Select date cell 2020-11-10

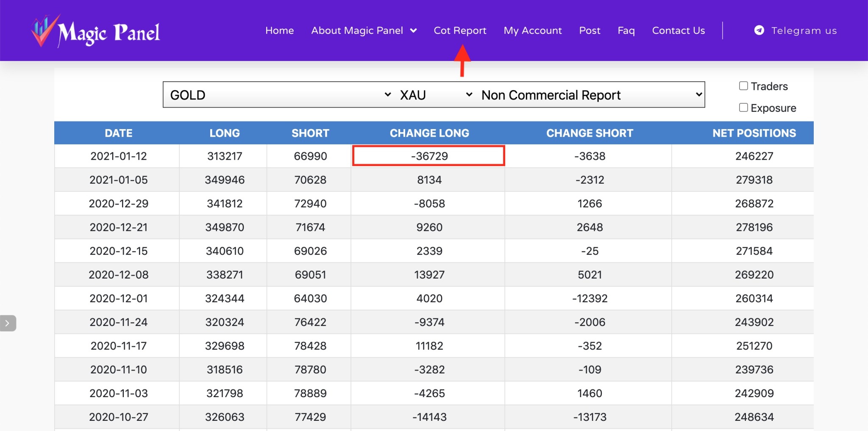(x=119, y=370)
